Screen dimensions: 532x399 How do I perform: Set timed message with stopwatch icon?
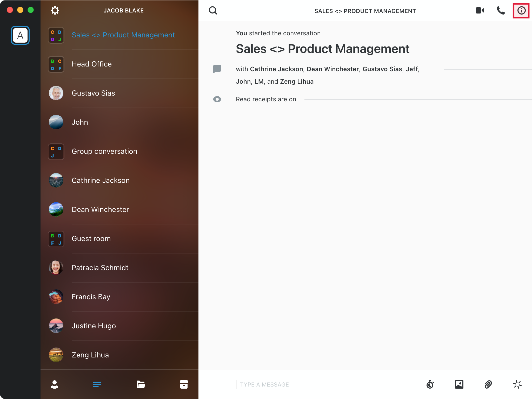point(430,384)
